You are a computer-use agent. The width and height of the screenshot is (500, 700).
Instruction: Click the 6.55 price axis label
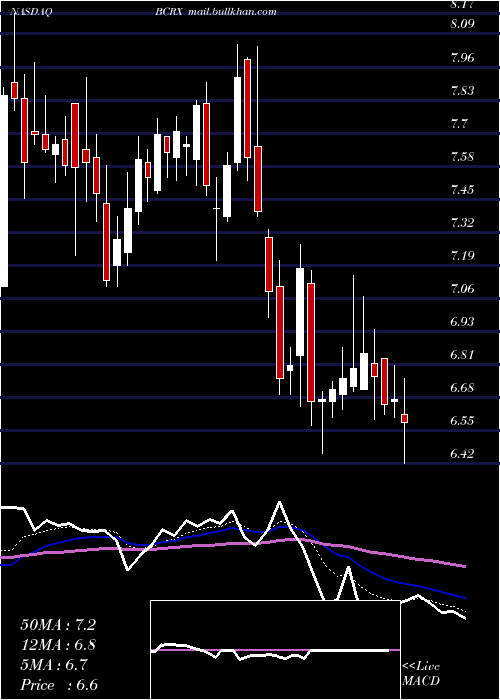[464, 421]
